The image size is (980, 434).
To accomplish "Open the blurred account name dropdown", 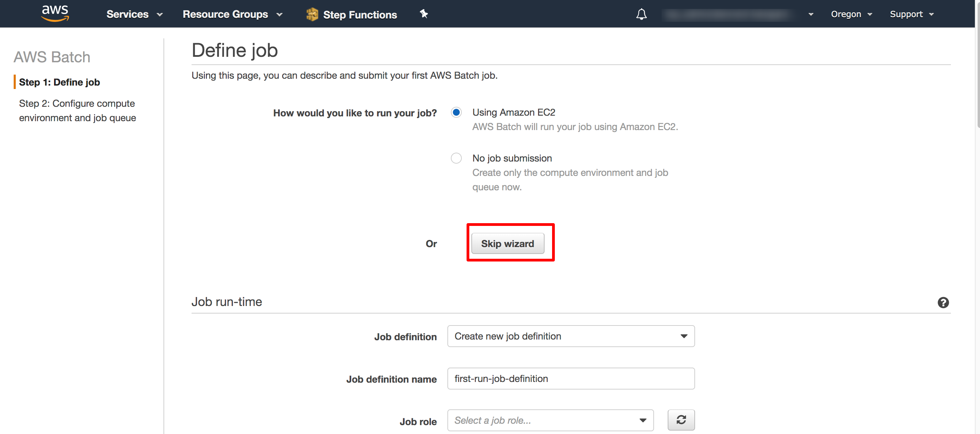I will (738, 14).
